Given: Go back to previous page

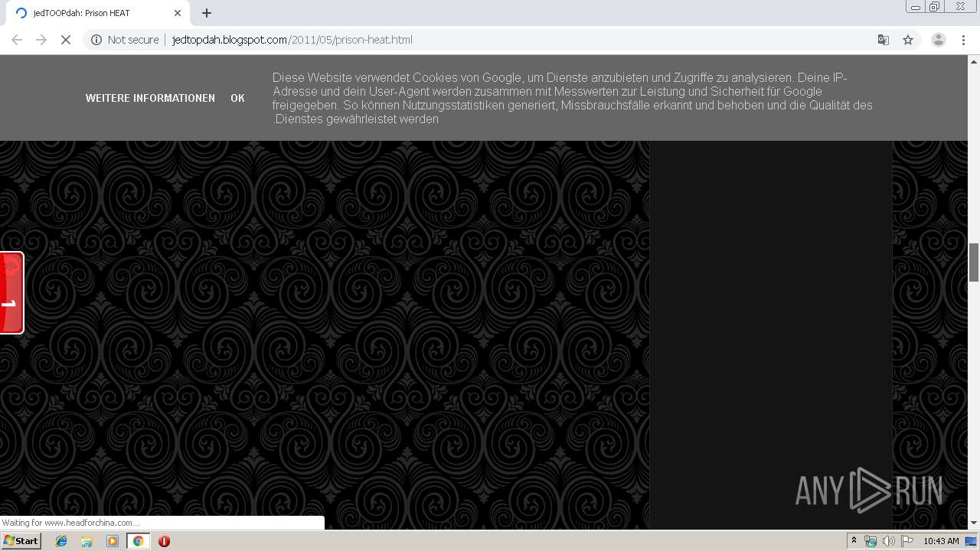Looking at the screenshot, I should pos(17,40).
